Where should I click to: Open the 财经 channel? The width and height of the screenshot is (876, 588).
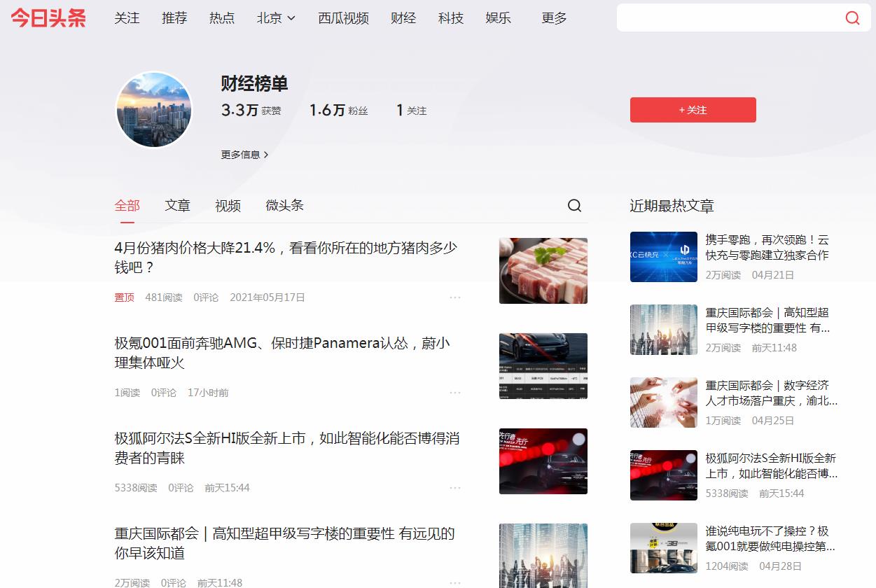point(403,18)
